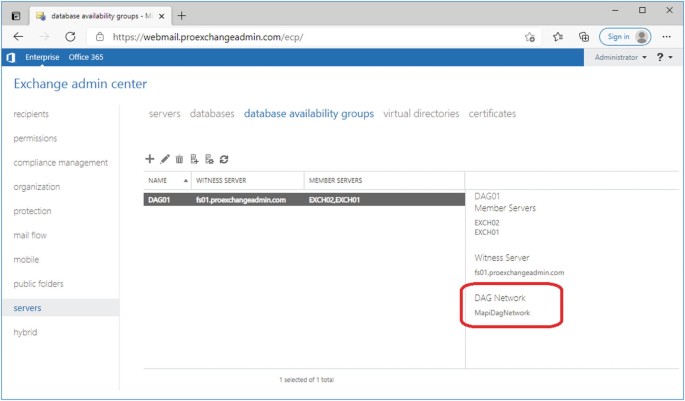
Task: Click the Sign in profile button
Action: (625, 37)
